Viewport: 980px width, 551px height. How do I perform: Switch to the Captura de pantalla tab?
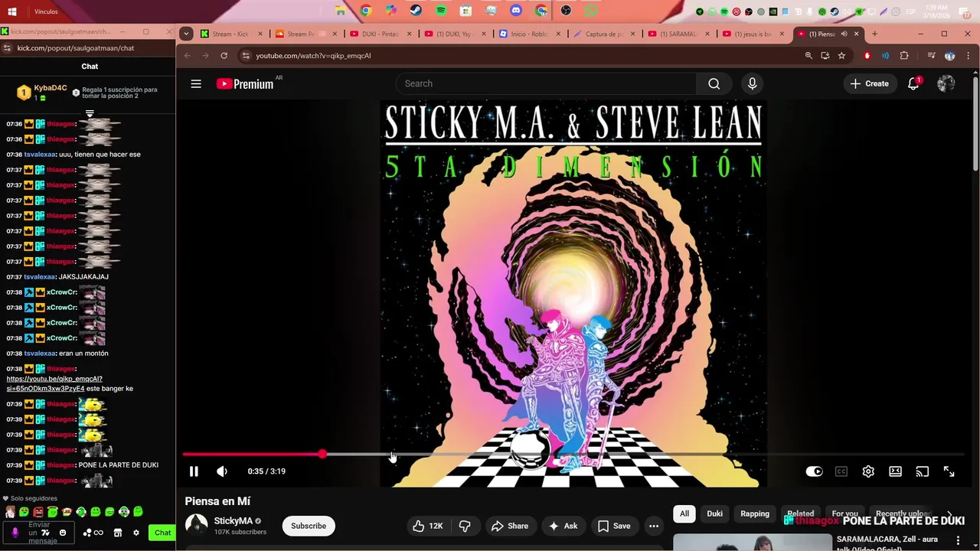click(604, 34)
